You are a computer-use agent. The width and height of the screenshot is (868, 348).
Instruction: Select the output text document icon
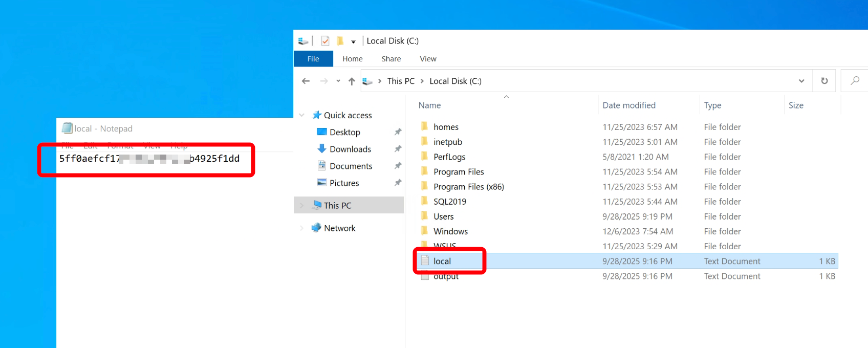(425, 277)
